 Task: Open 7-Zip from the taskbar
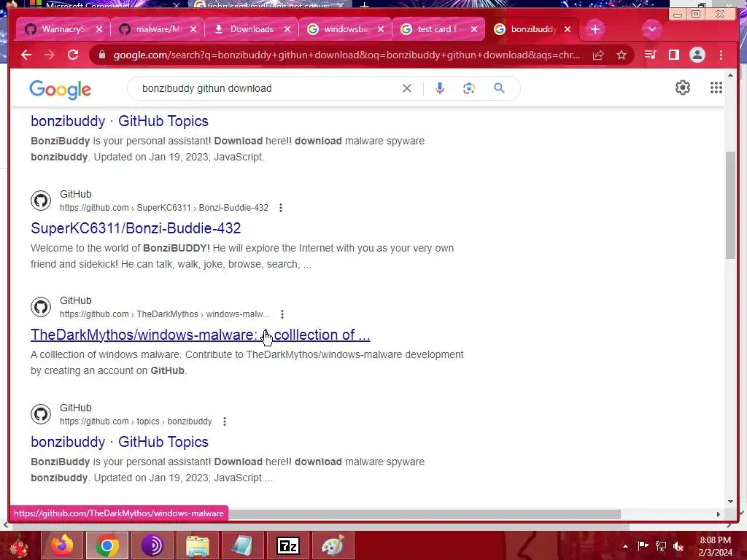[288, 545]
